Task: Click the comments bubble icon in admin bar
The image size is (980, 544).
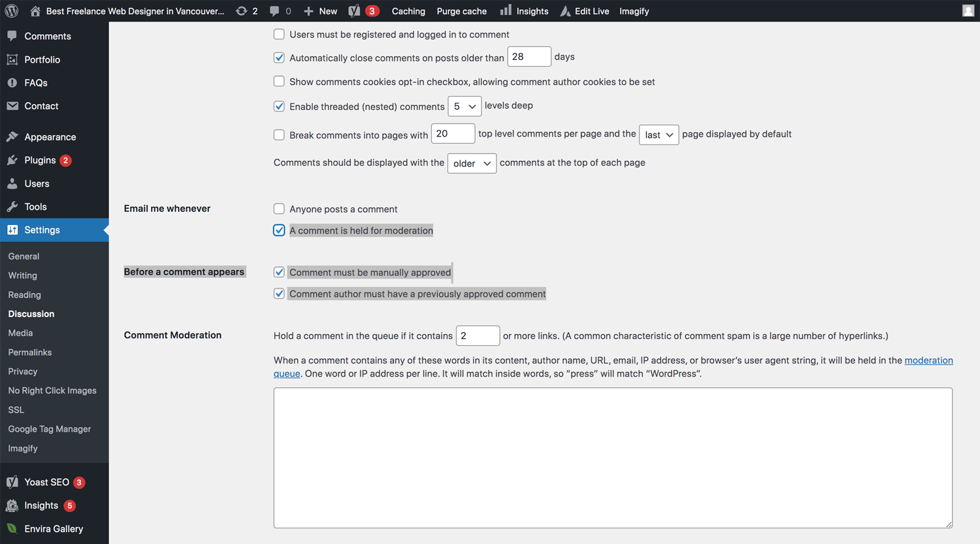Action: (x=274, y=11)
